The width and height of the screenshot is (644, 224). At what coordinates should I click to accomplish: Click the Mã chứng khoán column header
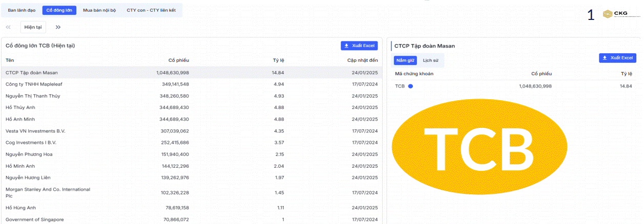(x=414, y=74)
